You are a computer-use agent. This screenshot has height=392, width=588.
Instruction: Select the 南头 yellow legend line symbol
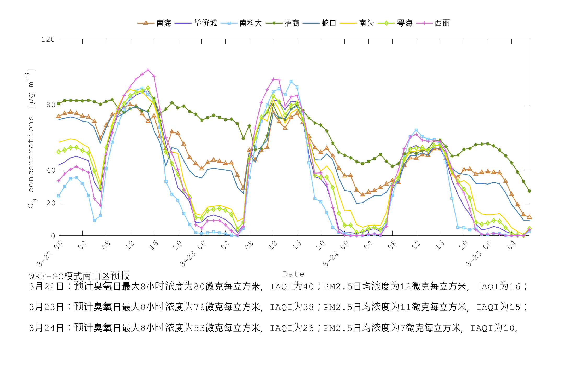click(348, 23)
